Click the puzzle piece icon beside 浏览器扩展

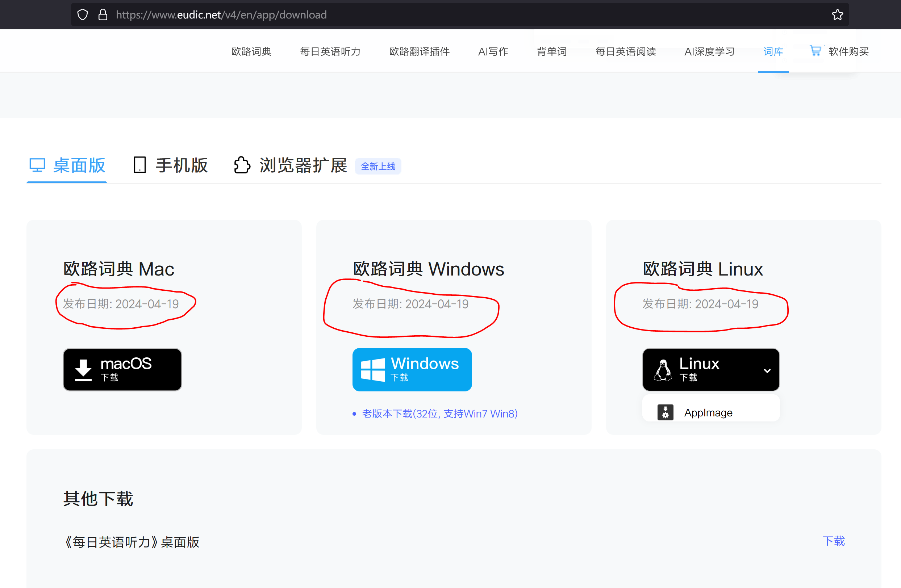(x=242, y=165)
